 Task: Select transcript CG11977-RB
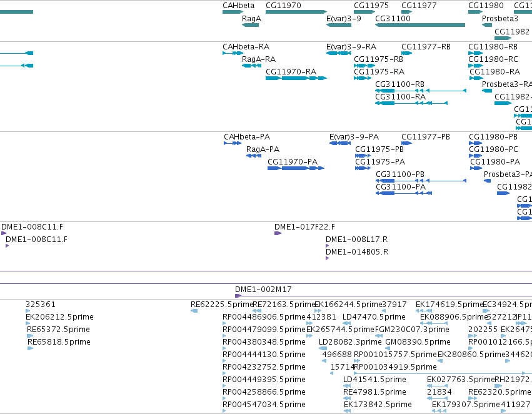(x=407, y=53)
